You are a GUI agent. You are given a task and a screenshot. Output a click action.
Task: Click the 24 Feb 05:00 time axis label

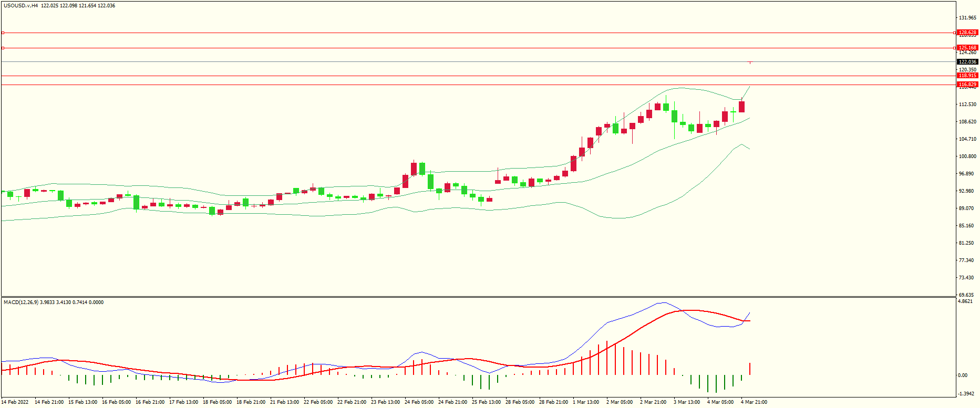(419, 402)
